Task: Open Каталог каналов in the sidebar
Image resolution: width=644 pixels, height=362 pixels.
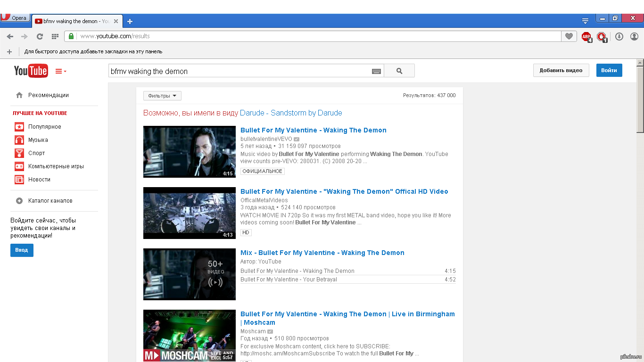Action: (x=50, y=201)
